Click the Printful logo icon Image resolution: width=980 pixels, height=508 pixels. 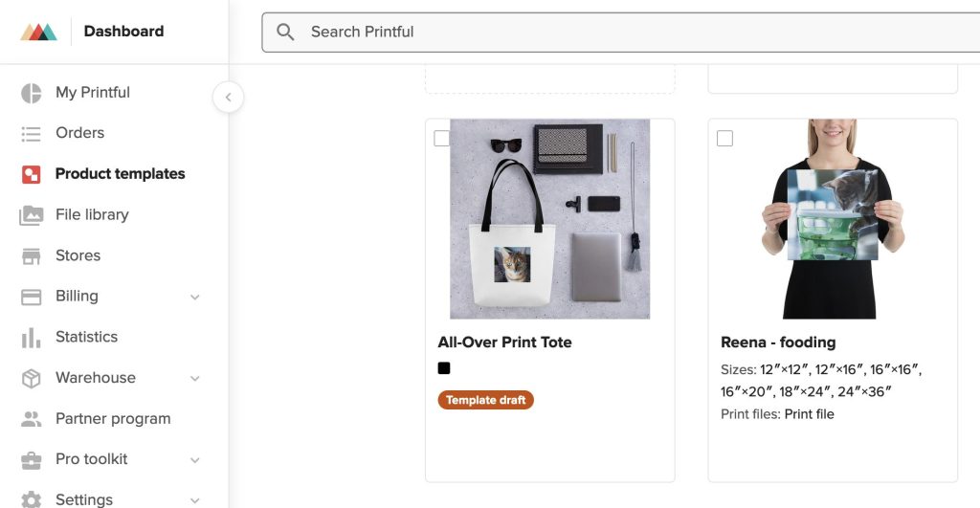coord(38,32)
